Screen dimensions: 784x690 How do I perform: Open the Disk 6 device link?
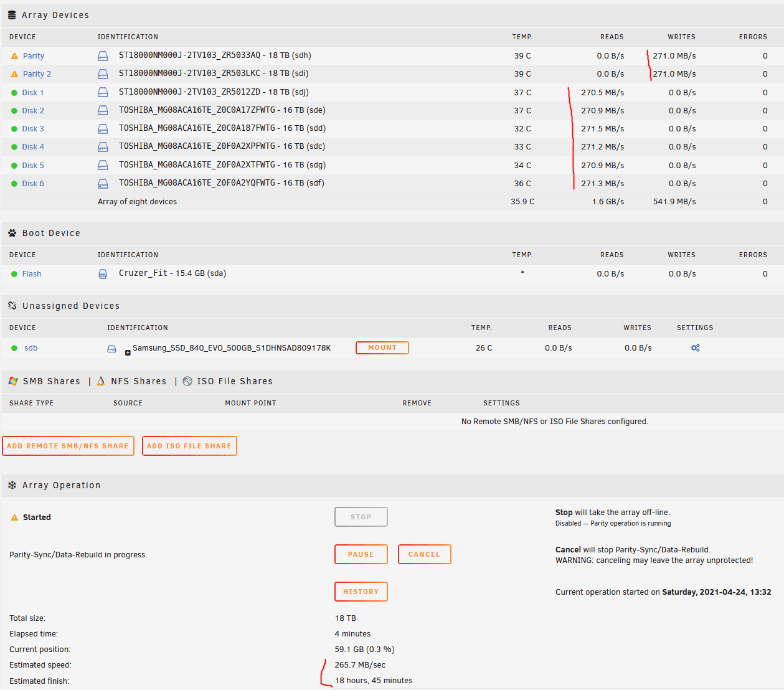pos(33,184)
